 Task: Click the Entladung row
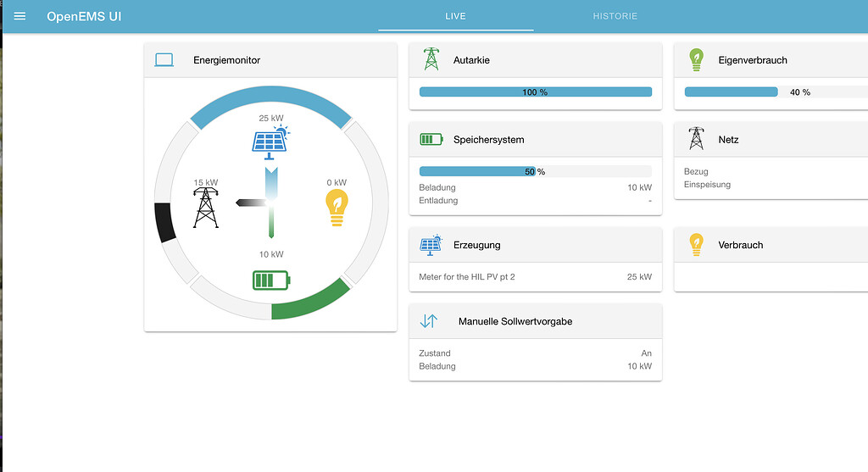coord(536,200)
